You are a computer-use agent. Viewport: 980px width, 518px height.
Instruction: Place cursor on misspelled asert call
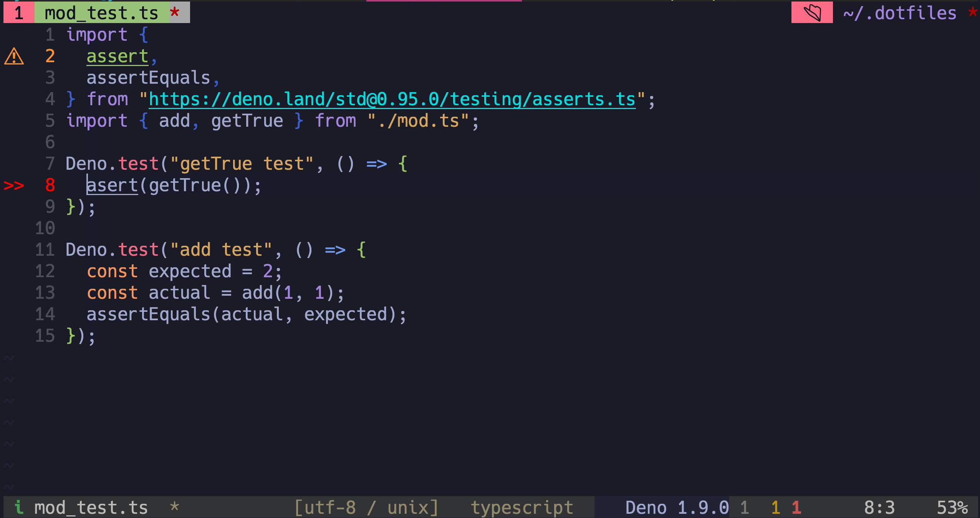click(112, 185)
